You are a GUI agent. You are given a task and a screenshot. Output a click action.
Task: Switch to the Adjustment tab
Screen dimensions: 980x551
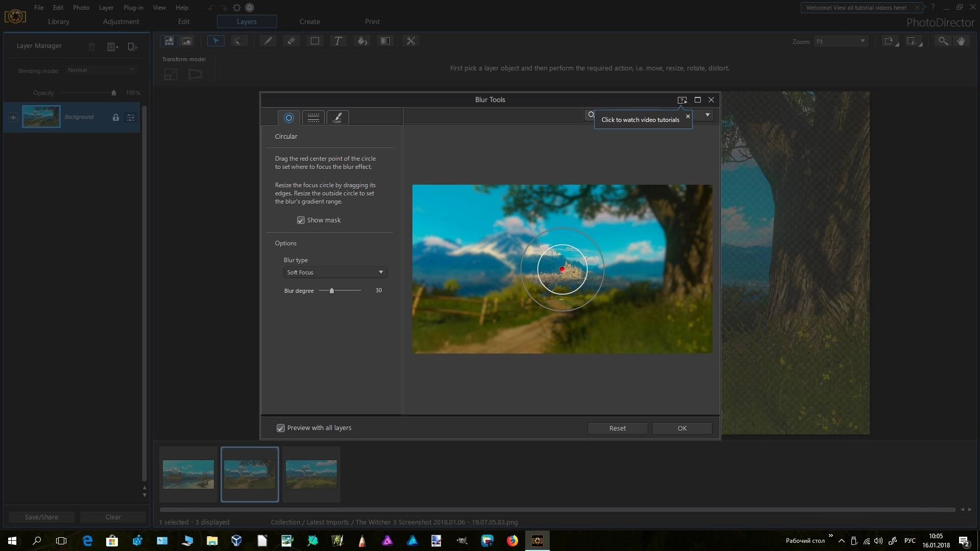click(x=121, y=22)
